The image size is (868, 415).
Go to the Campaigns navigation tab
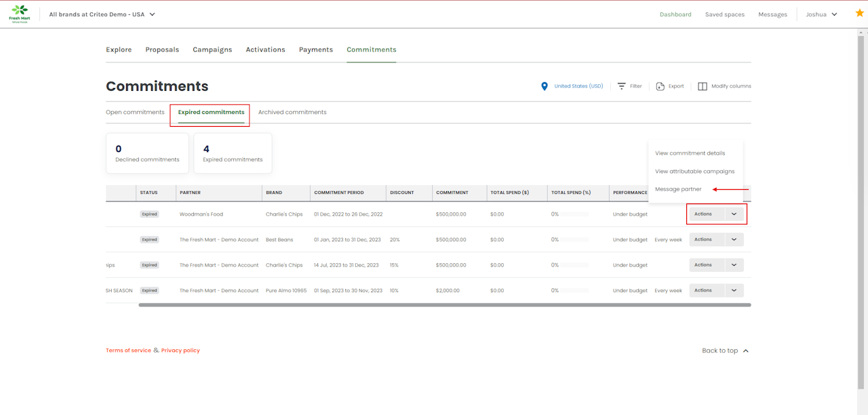(x=212, y=50)
